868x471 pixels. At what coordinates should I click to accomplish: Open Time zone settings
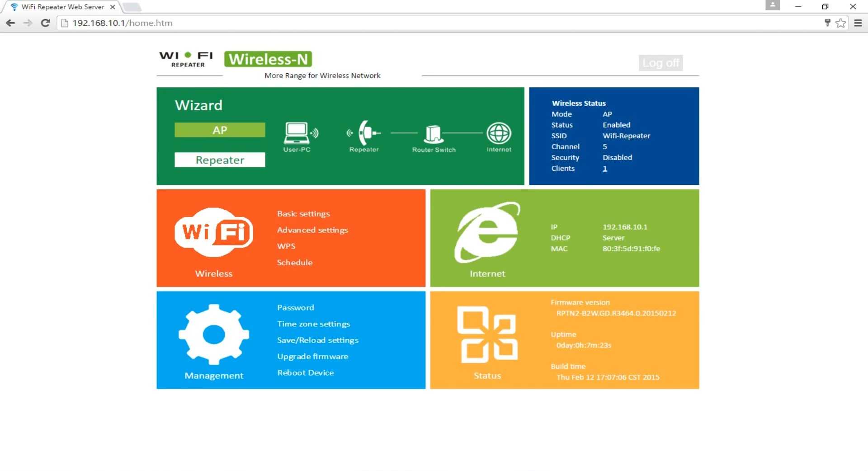coord(313,324)
